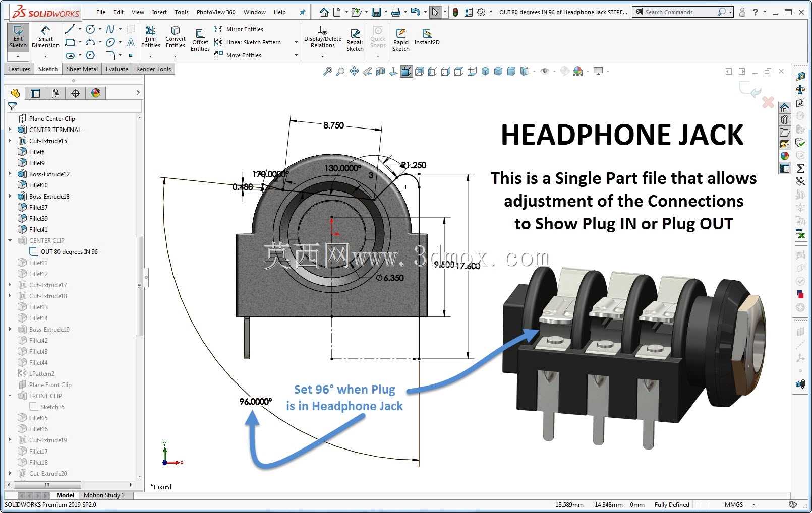The image size is (812, 513).
Task: Collapse the CENTER CLIP tree node
Action: click(x=10, y=240)
